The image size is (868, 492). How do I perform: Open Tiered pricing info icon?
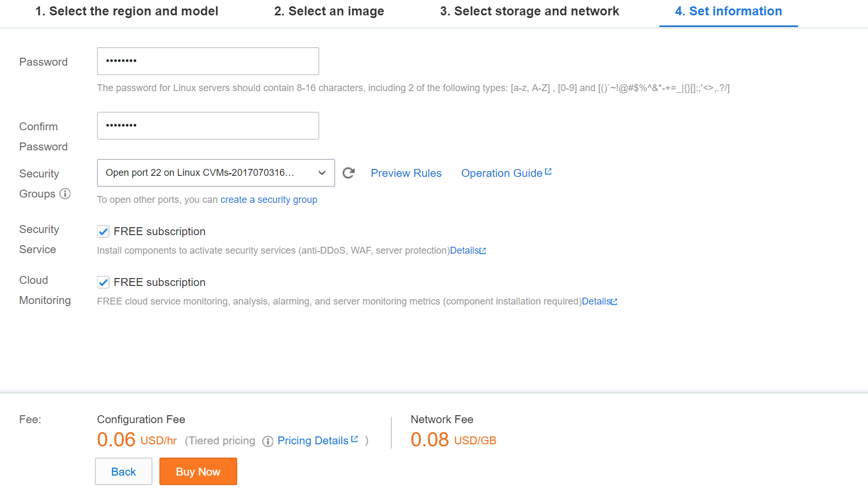(x=268, y=441)
